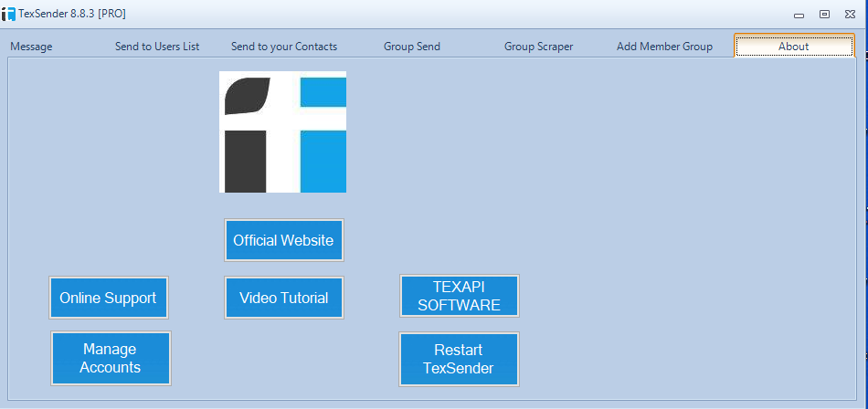This screenshot has width=868, height=409.
Task: Click the large TexSender logo image
Action: tap(283, 131)
